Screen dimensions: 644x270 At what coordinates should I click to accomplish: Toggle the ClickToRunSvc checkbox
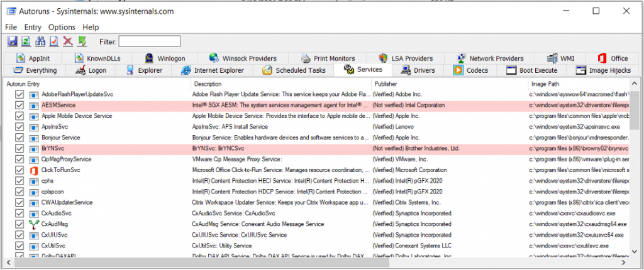coord(19,170)
